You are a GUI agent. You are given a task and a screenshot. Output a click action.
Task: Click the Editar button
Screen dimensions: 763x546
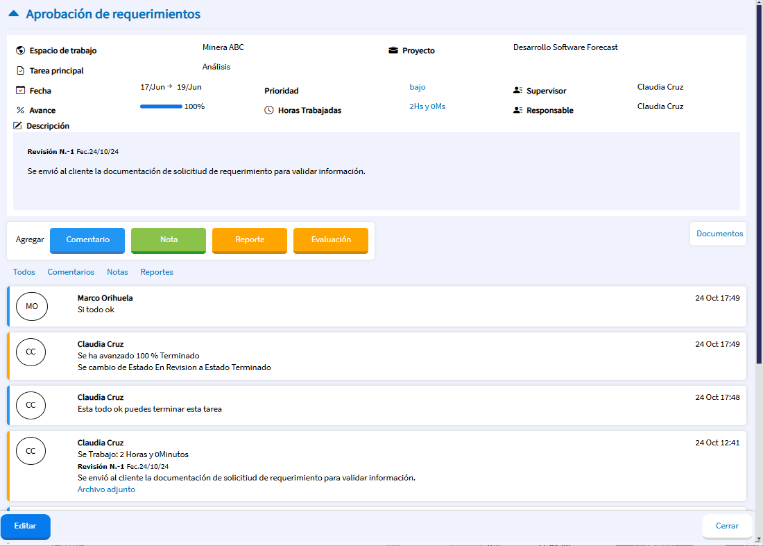(25, 526)
